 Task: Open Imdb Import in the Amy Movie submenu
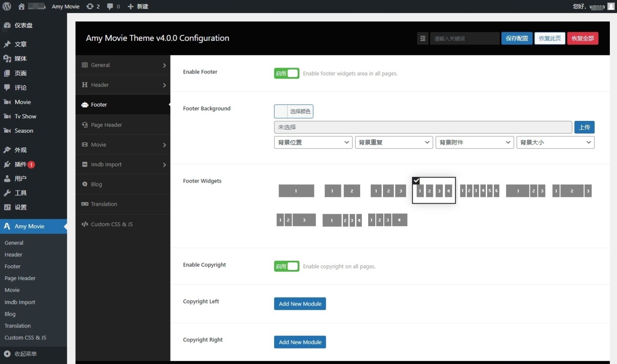[x=20, y=302]
